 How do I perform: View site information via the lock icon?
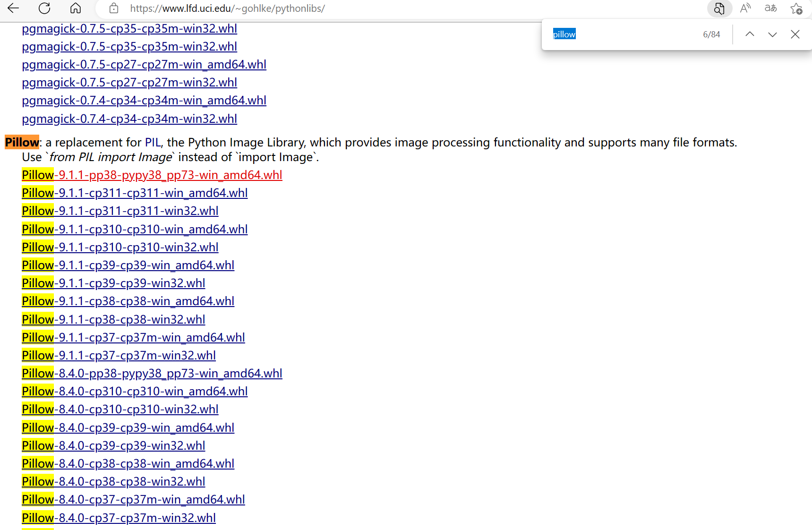(x=113, y=8)
